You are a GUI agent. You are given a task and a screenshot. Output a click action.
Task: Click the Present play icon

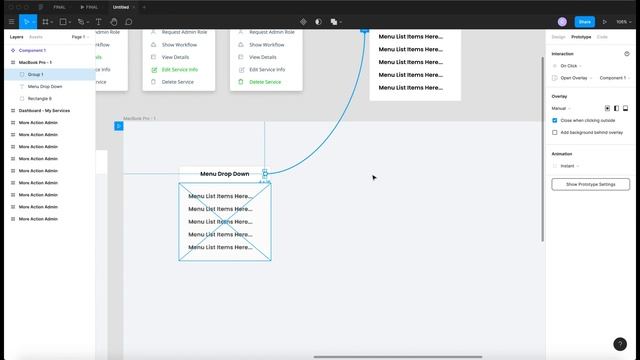pyautogui.click(x=605, y=22)
